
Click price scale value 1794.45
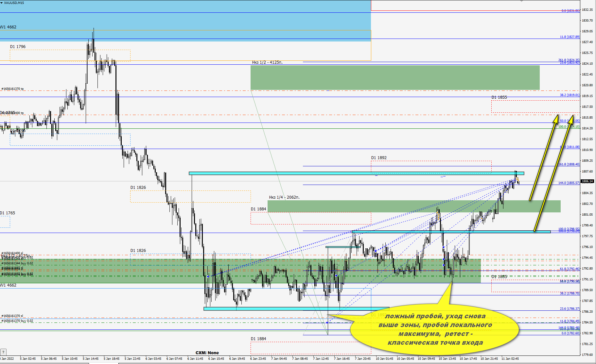pyautogui.click(x=587, y=258)
